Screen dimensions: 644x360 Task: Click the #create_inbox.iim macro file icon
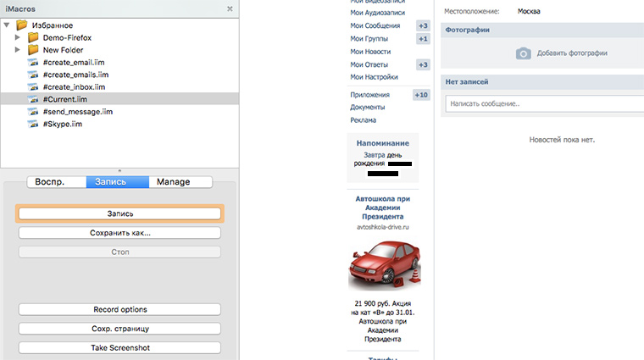click(x=33, y=87)
